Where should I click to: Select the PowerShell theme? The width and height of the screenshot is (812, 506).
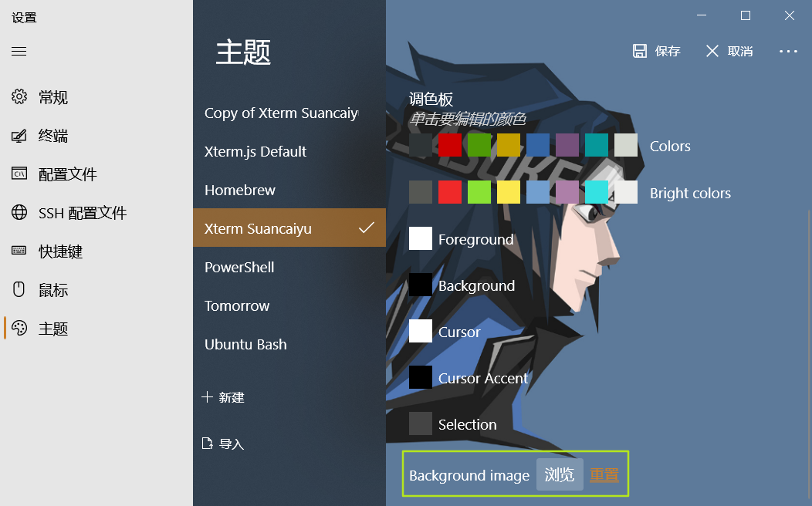click(239, 267)
